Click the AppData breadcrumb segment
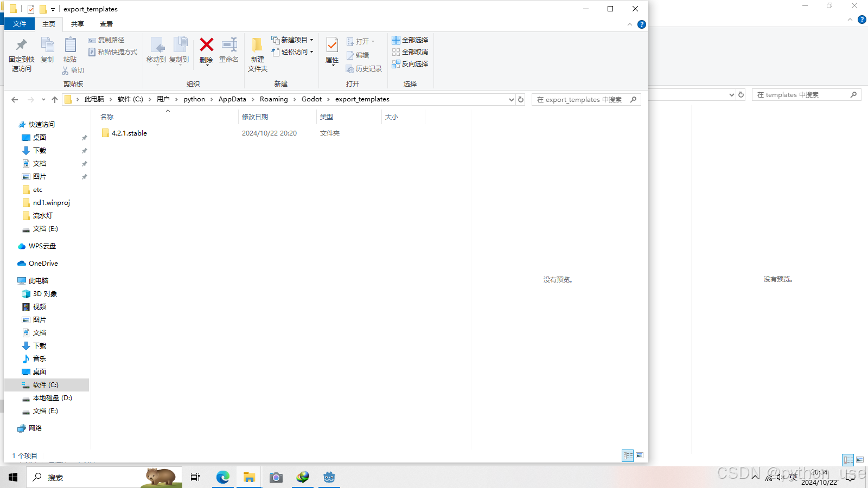 232,99
